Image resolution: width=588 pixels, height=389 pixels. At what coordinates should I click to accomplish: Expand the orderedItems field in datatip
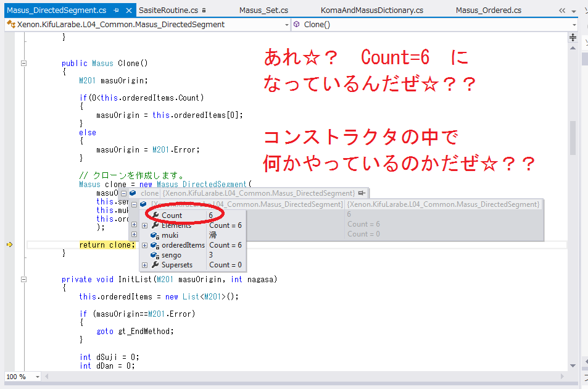tap(145, 245)
